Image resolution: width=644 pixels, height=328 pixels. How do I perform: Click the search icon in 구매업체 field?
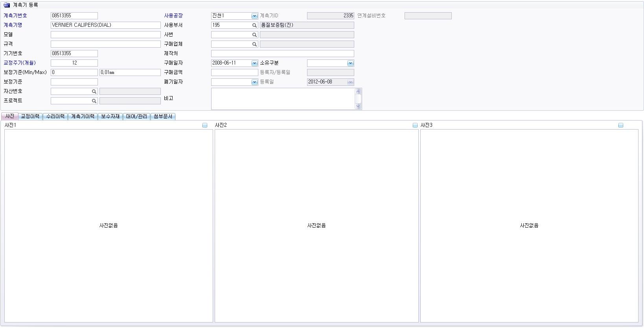point(254,44)
